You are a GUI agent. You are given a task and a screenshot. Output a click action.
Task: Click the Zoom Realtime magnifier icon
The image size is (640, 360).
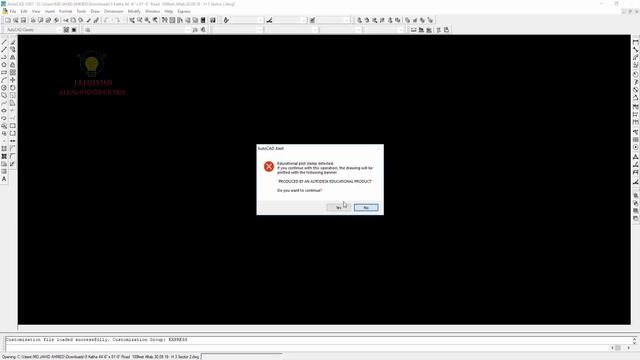click(140, 20)
